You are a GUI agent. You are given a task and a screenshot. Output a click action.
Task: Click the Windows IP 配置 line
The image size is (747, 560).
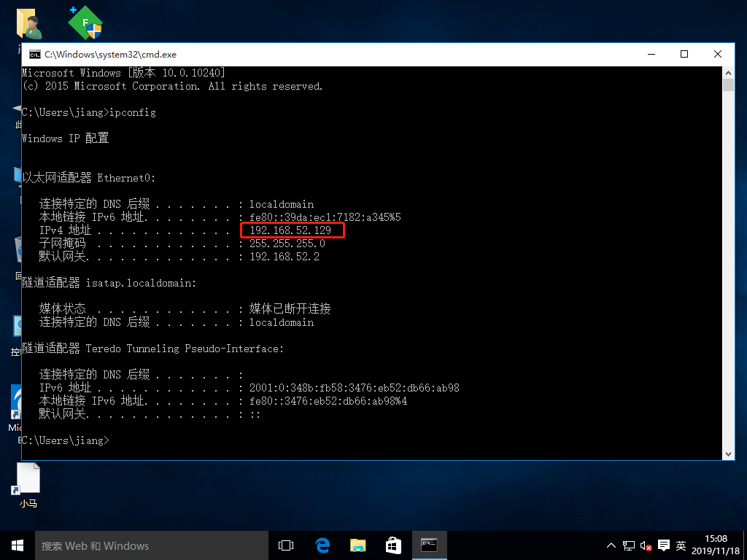point(65,139)
